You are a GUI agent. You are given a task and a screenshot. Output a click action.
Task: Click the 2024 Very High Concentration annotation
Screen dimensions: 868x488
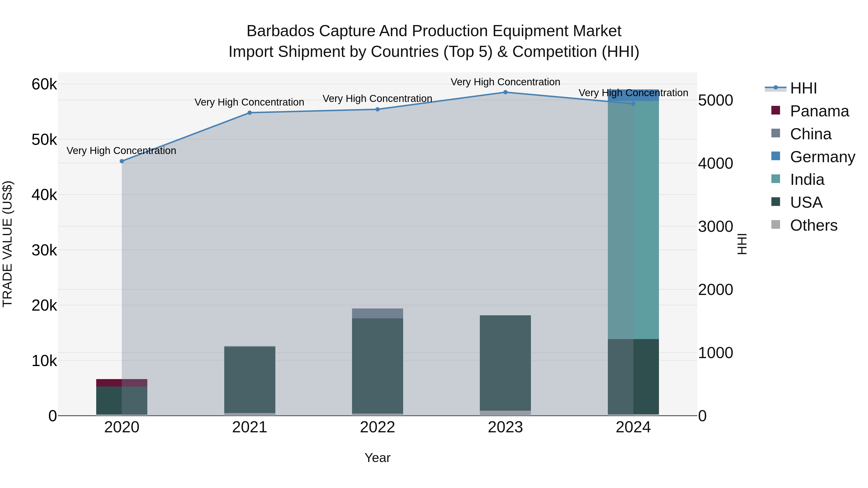point(633,93)
